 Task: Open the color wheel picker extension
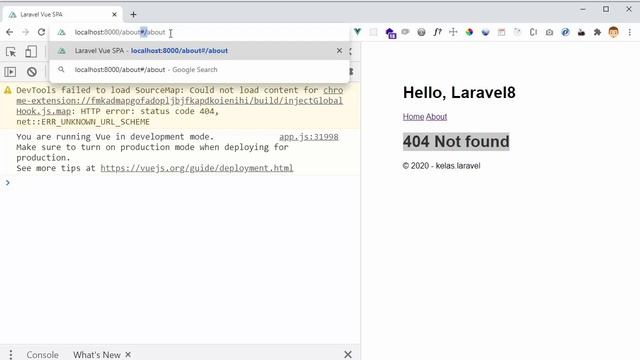[469, 32]
